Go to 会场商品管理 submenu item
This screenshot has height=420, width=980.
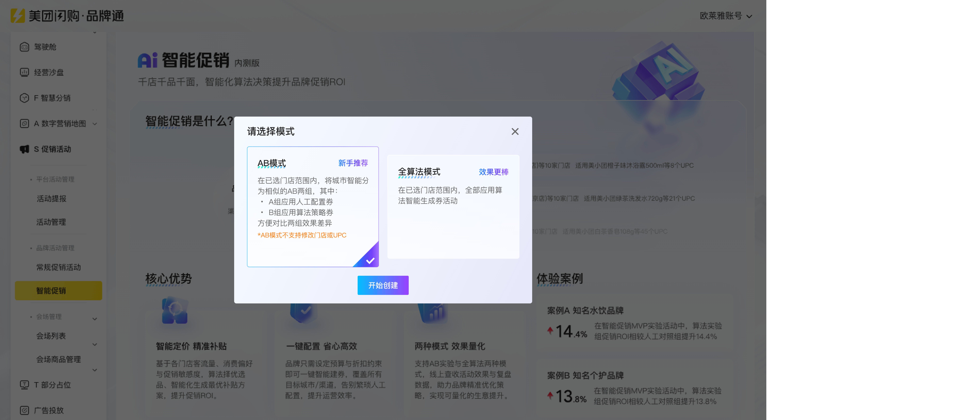tap(59, 359)
